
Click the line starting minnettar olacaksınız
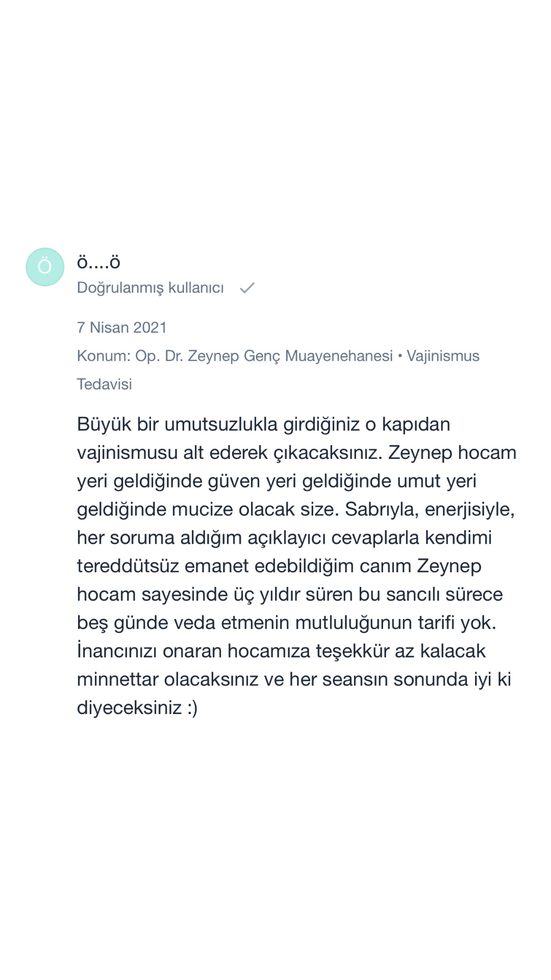[294, 680]
